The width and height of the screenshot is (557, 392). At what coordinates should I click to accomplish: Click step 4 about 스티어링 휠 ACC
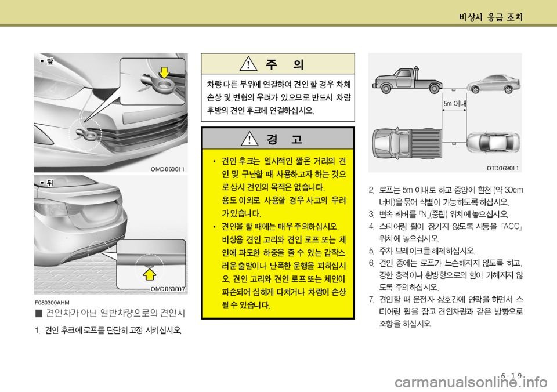tap(446, 232)
